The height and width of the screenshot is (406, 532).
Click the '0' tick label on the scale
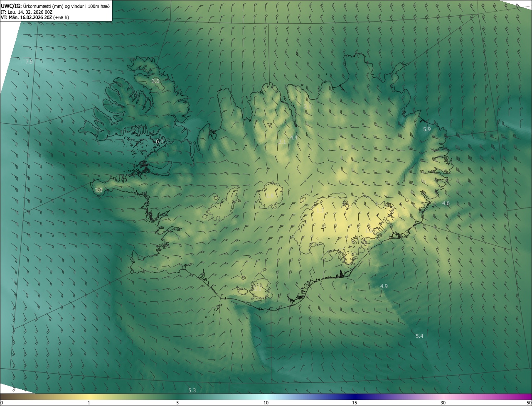tap(1, 403)
